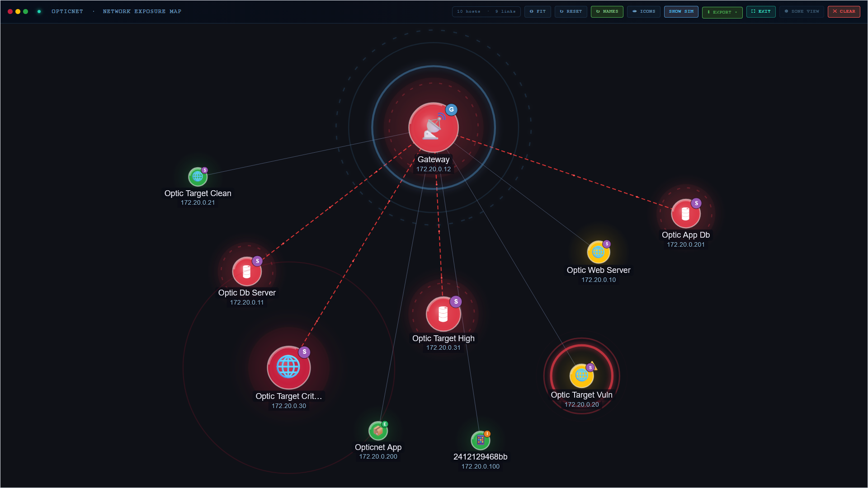
Task: Click the 172.20.0.200 IP address
Action: click(x=378, y=457)
